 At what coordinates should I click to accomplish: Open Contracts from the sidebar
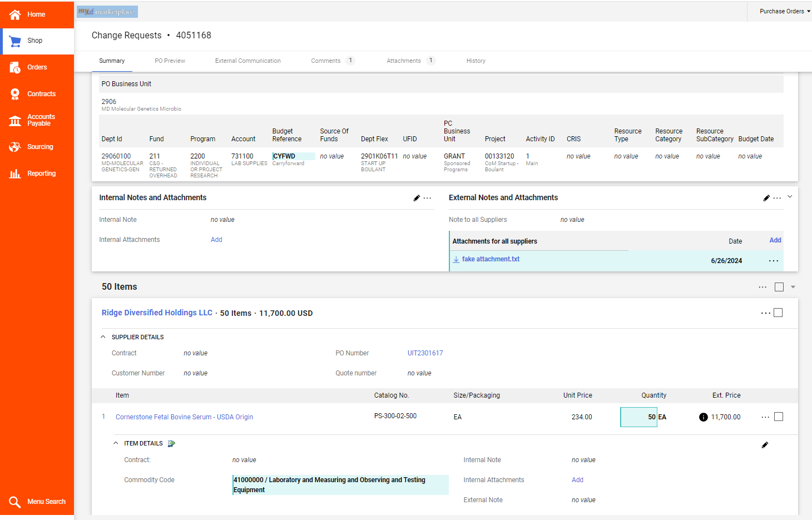coord(15,94)
